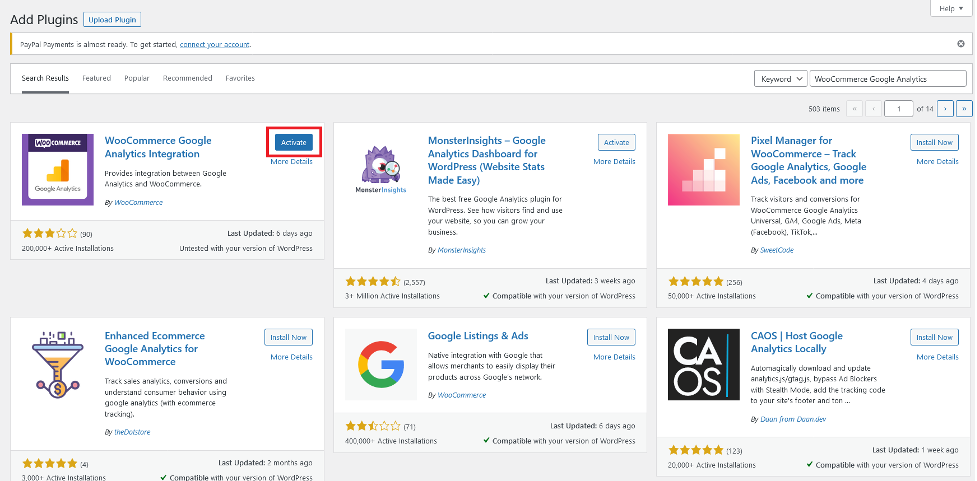
Task: Click the '503 items' result count
Action: click(824, 109)
